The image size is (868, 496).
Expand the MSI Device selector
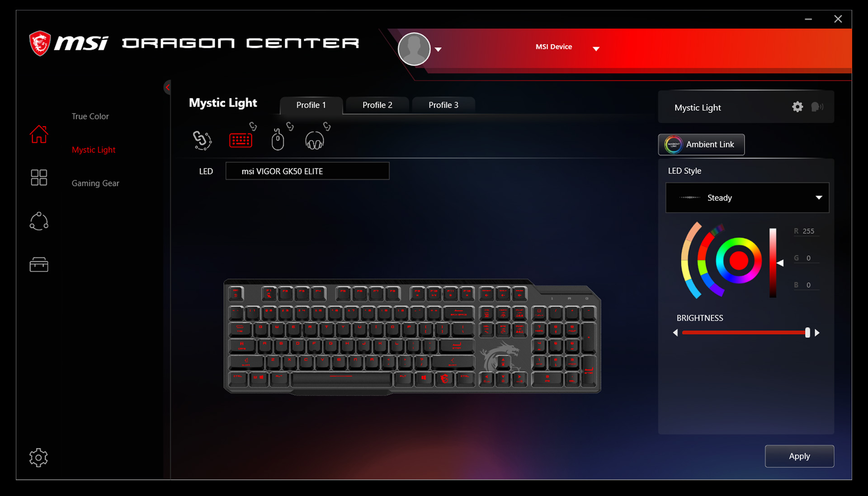tap(598, 47)
